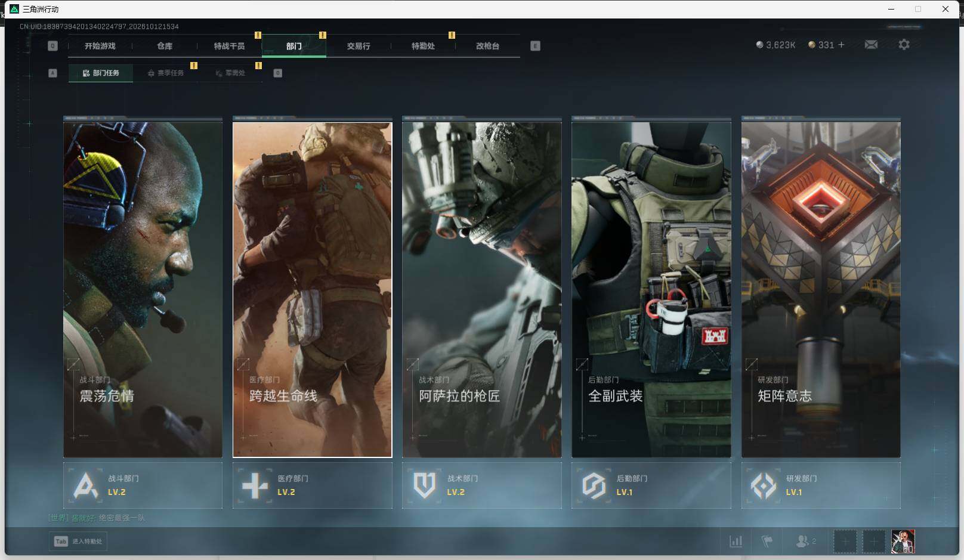The image size is (964, 560).
Task: Open the 改枪台 tab
Action: (487, 46)
